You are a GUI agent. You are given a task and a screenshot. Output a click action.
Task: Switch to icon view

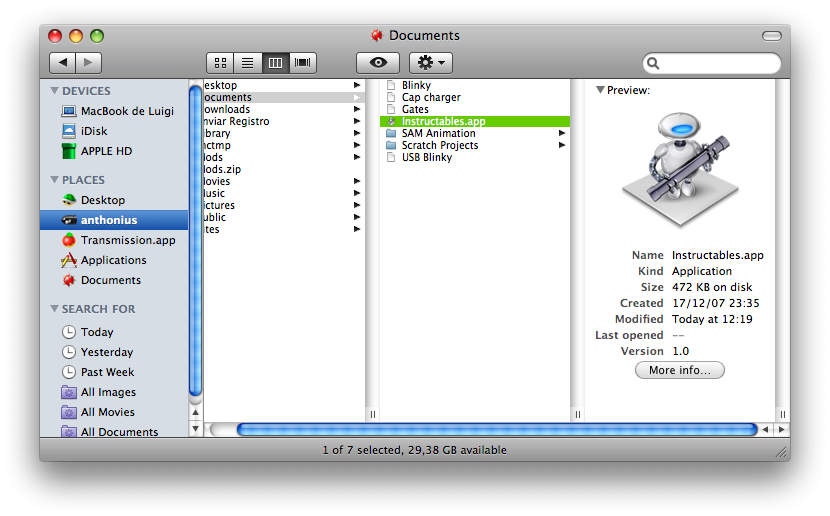pos(220,63)
